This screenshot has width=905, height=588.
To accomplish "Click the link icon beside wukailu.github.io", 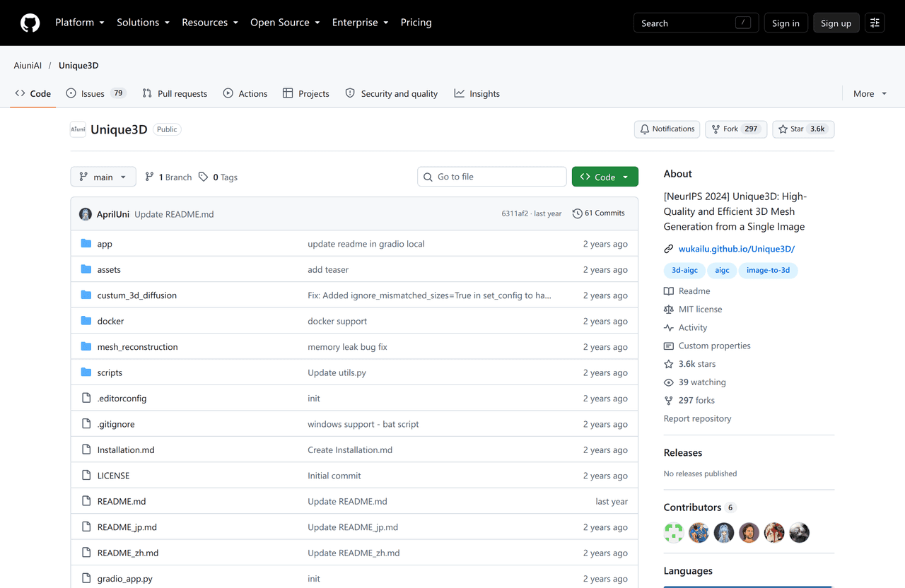I will pos(669,249).
